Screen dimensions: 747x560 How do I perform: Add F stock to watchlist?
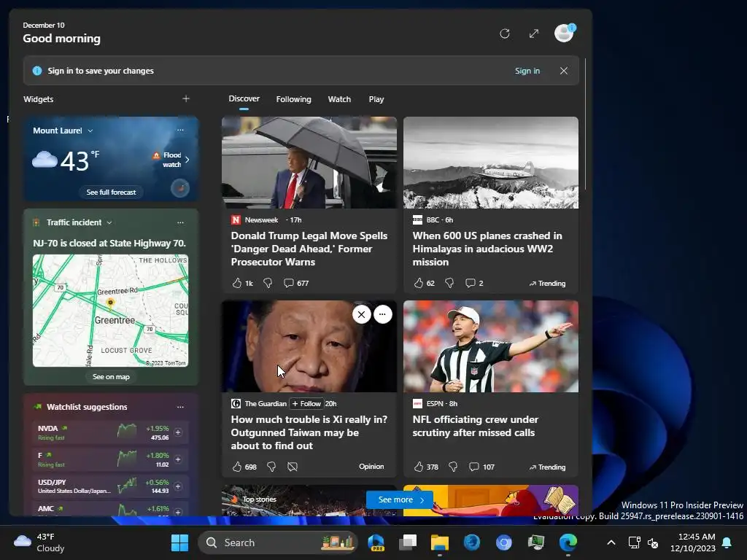pos(178,459)
